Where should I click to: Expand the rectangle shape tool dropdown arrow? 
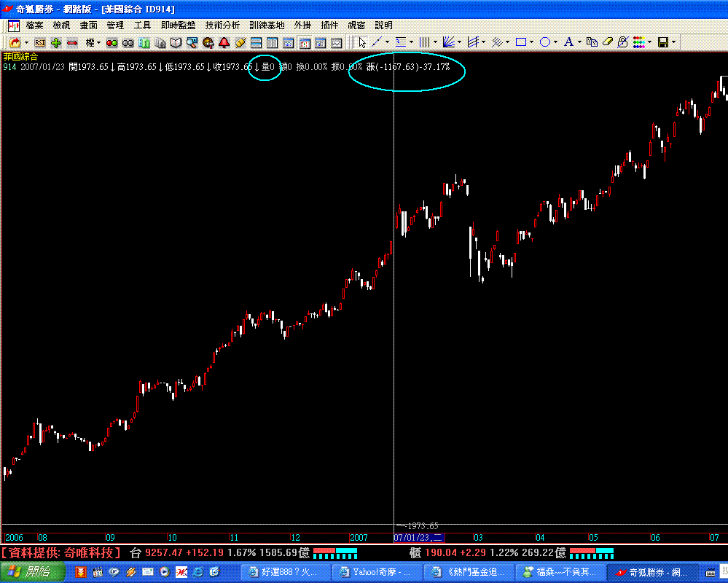click(532, 42)
